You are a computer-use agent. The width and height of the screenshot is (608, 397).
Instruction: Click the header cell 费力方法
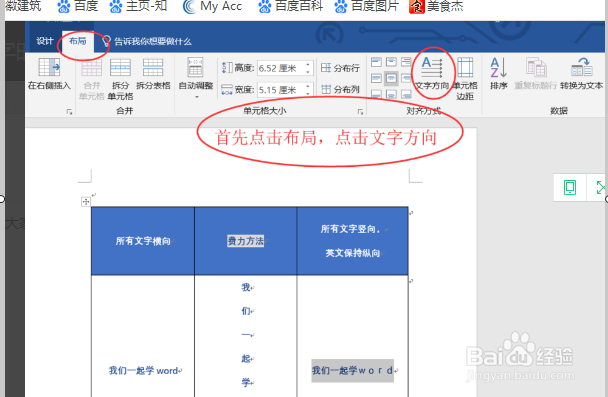pos(245,241)
